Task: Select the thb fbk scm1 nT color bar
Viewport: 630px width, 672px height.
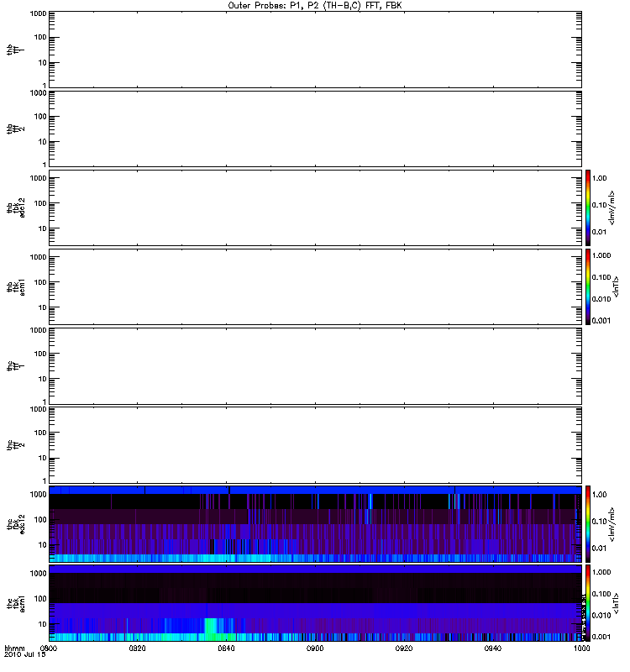Action: pos(588,286)
